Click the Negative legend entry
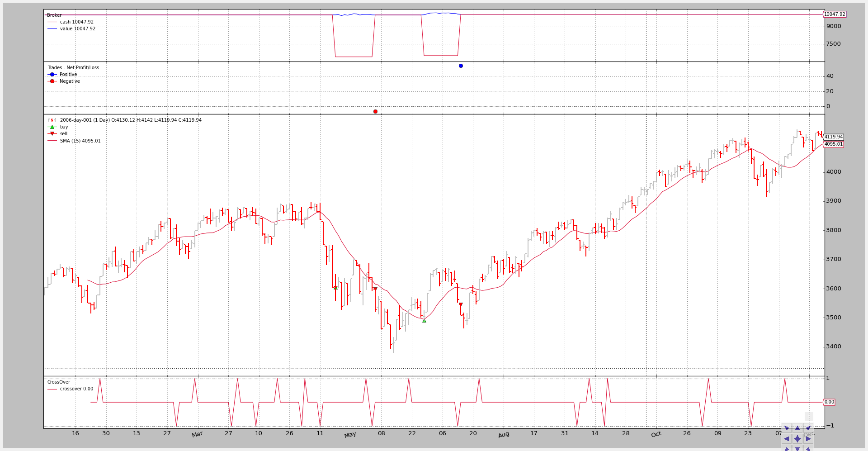This screenshot has width=868, height=451. coord(69,81)
